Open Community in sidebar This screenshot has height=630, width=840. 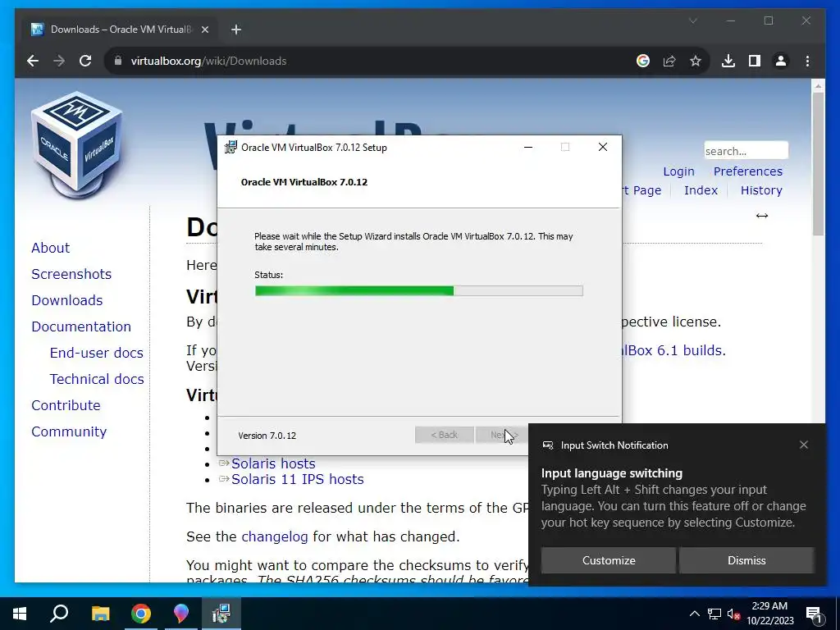click(69, 431)
